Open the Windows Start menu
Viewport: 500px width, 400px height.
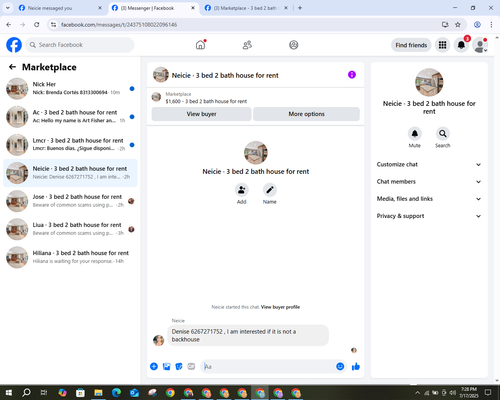tap(9, 393)
